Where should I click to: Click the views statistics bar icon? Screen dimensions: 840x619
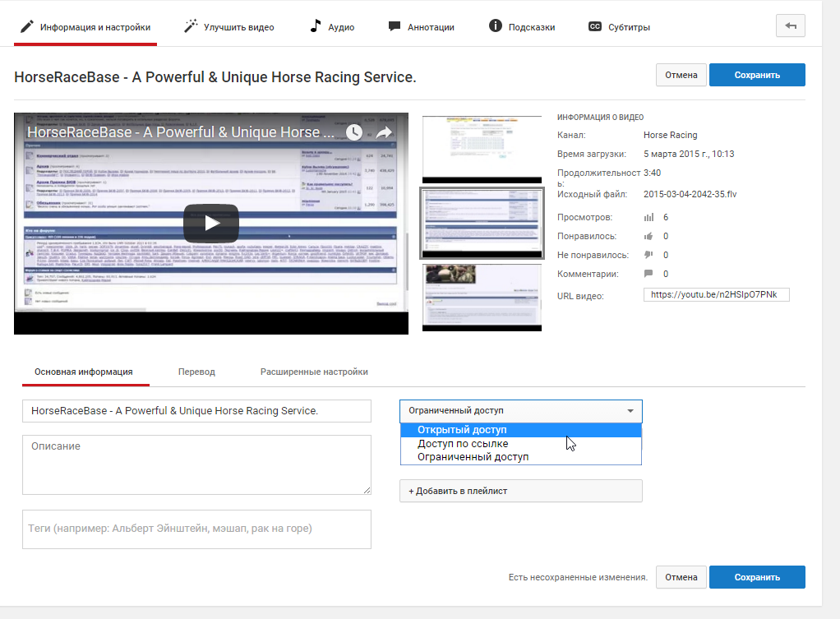tap(648, 217)
